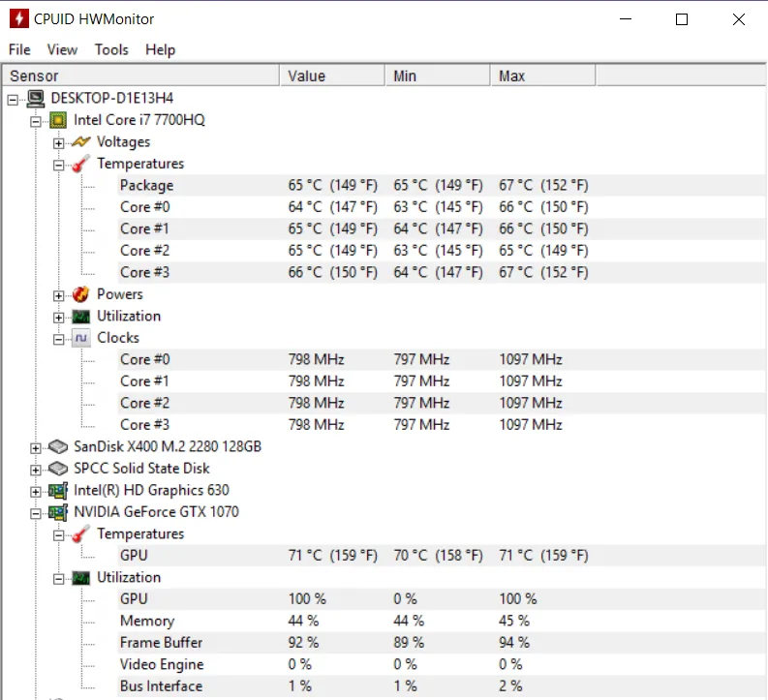The width and height of the screenshot is (768, 700).
Task: Click the NVIDIA GeForce GTX 1070 card icon
Action: coord(58,512)
